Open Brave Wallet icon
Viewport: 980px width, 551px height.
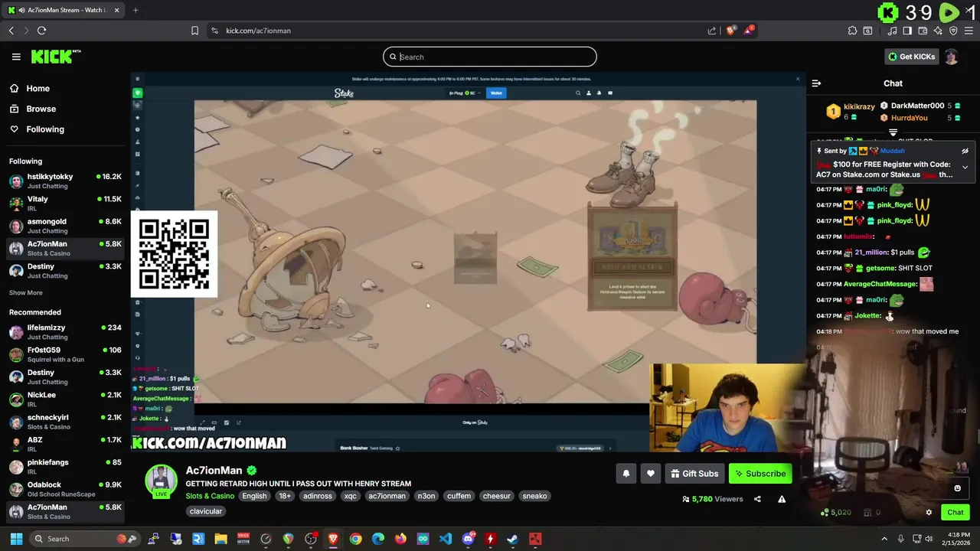coord(923,31)
